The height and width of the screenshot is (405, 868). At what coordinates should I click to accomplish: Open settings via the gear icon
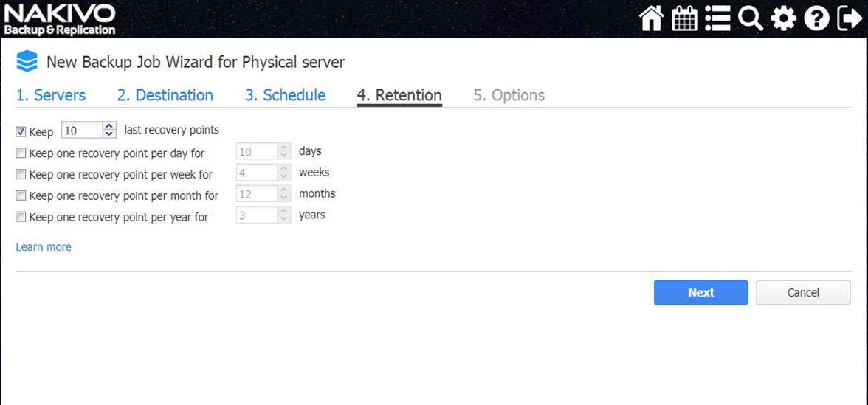[x=783, y=19]
